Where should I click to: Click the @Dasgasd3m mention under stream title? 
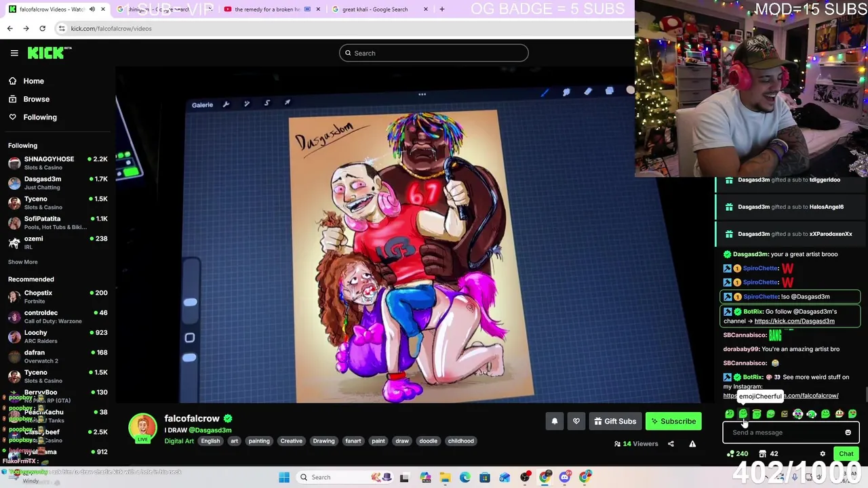[210, 430]
